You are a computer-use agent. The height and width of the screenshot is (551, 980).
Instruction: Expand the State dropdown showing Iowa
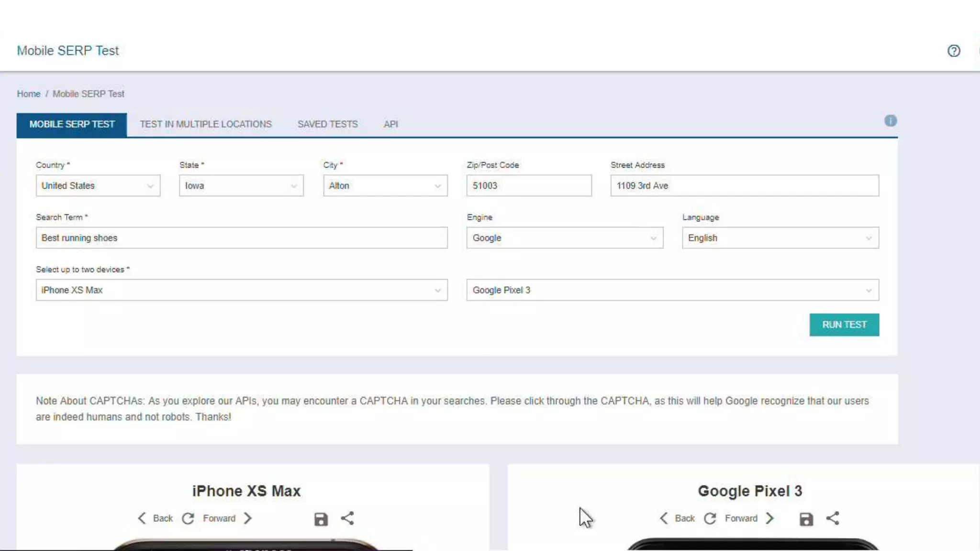pos(241,186)
